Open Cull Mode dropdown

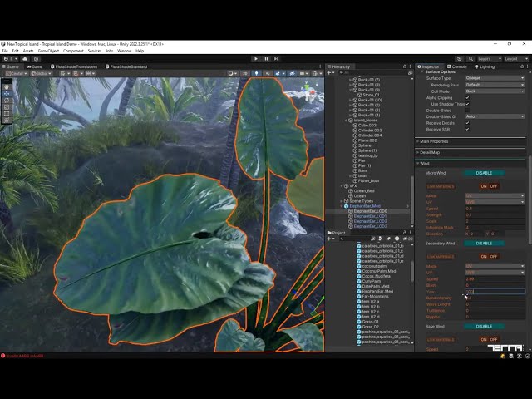495,91
